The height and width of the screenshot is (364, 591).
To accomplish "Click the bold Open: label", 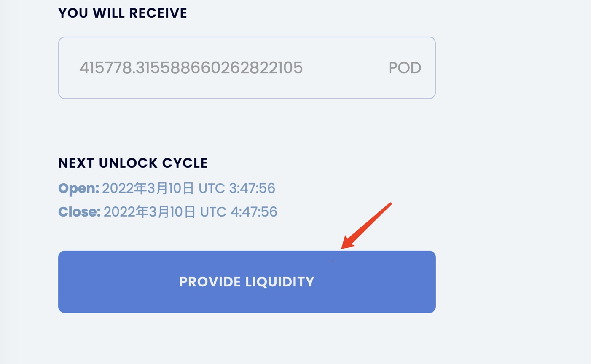I will (78, 188).
